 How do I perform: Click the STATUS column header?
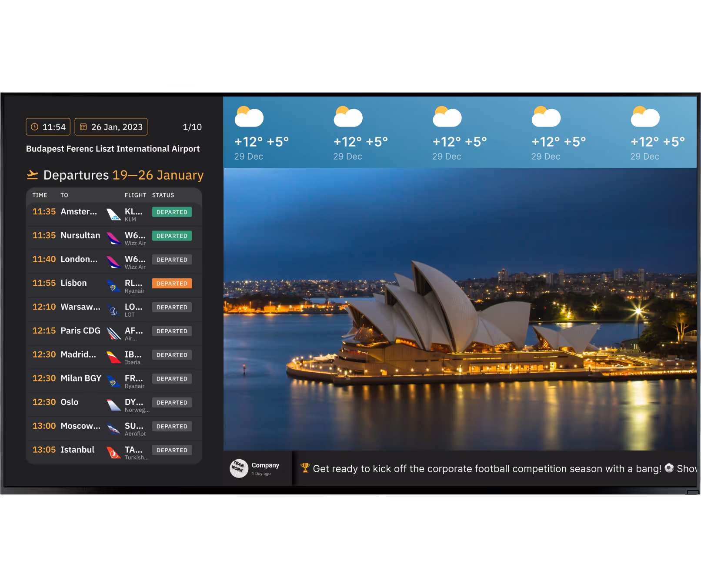163,195
